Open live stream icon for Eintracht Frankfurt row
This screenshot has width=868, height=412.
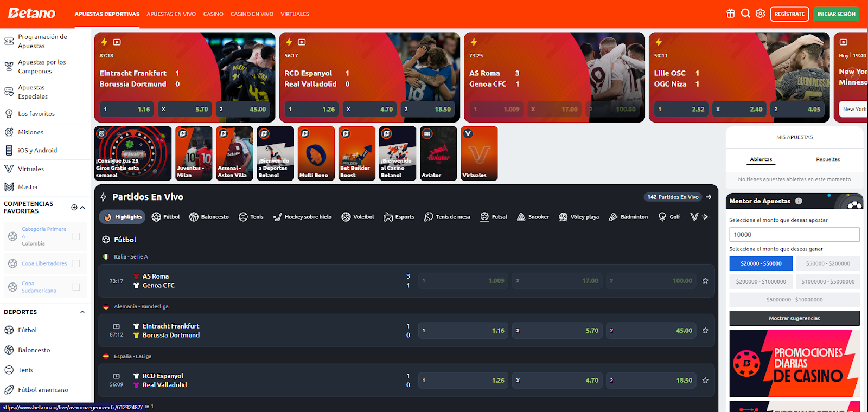(116, 326)
